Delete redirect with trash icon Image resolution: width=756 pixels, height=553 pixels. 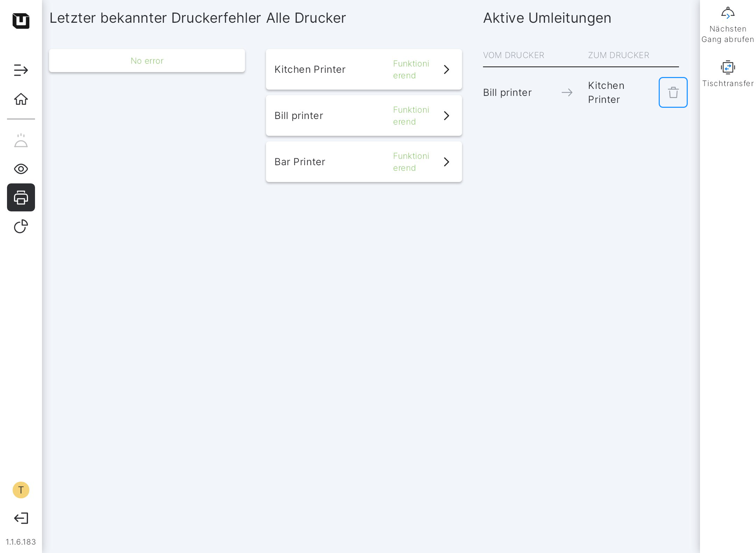[673, 92]
